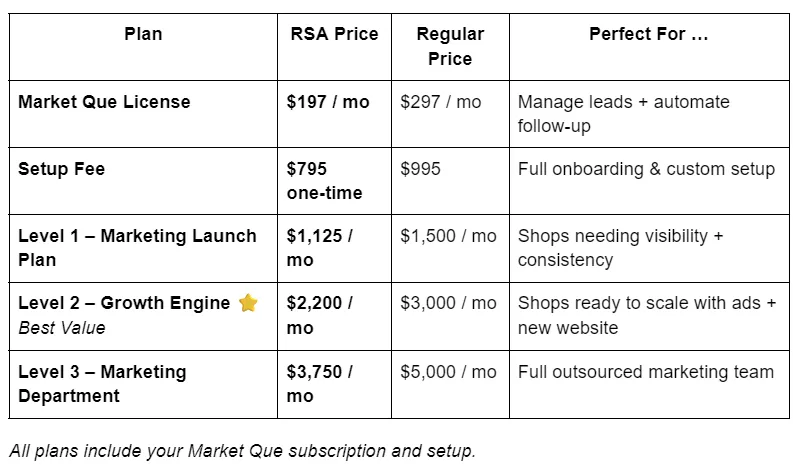
Task: Click the $1,125 / mo price cell
Action: click(x=320, y=248)
